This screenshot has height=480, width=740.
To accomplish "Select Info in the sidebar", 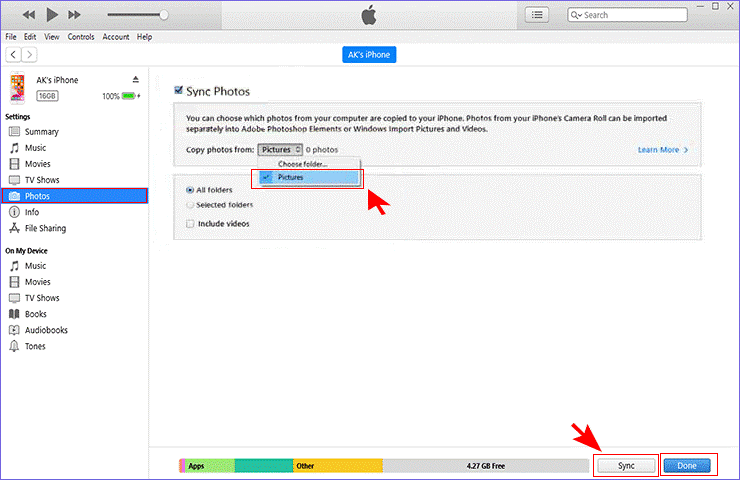I will pos(75,212).
